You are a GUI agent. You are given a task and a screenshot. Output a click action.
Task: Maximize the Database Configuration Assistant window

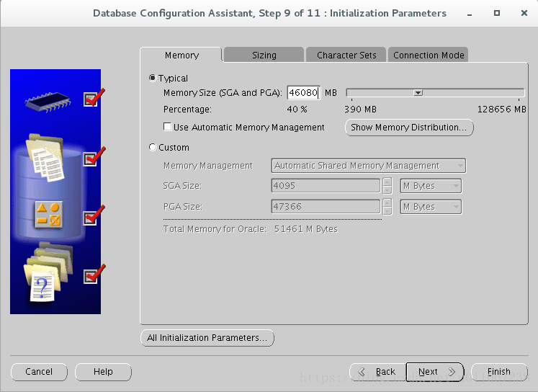(496, 13)
